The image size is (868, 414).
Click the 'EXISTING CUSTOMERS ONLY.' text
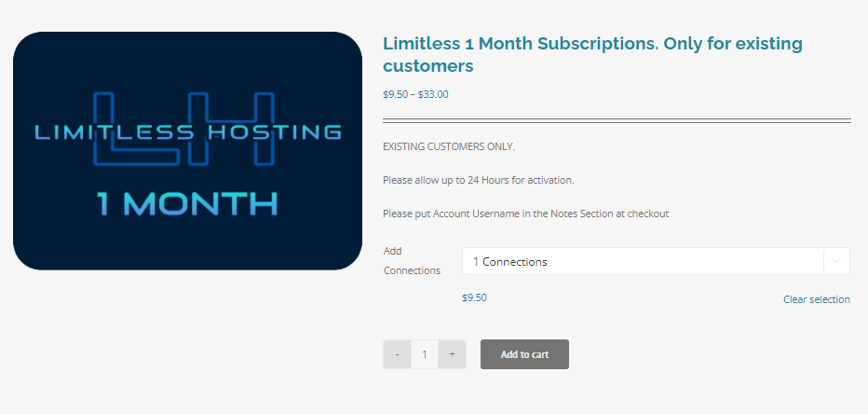[449, 146]
